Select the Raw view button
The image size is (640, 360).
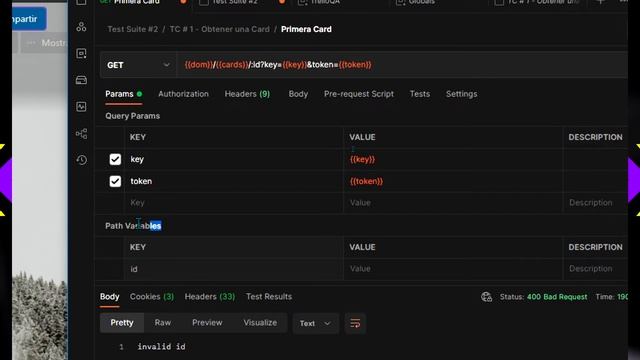coord(162,323)
